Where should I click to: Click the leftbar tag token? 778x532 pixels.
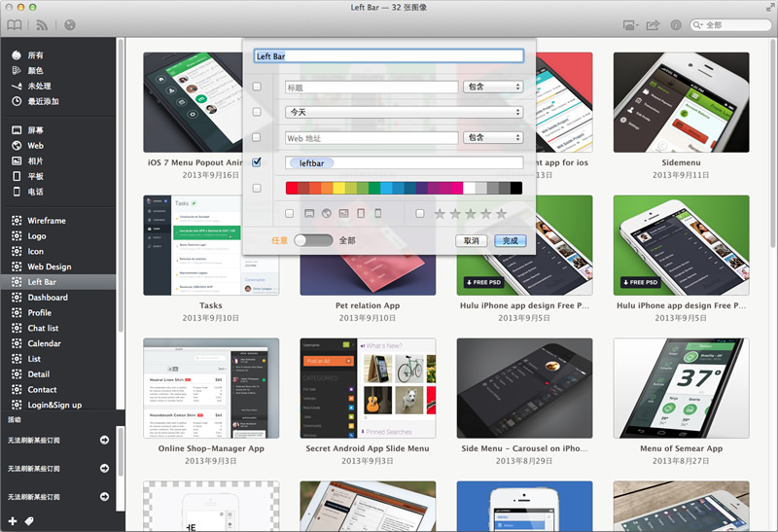pos(311,163)
